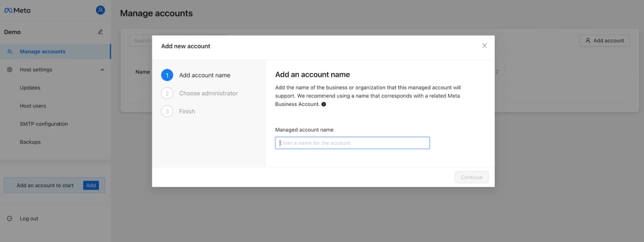
Task: Click the Search box behind the dialog
Action: 140,41
